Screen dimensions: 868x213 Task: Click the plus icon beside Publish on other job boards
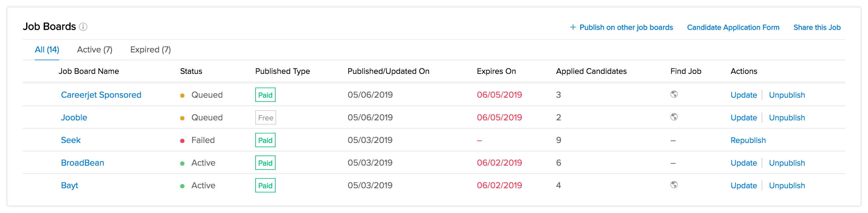[573, 27]
